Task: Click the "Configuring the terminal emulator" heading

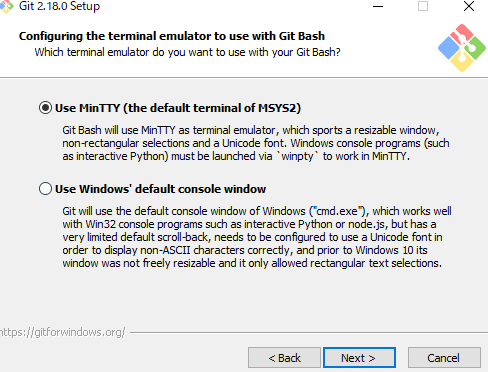Action: click(172, 36)
